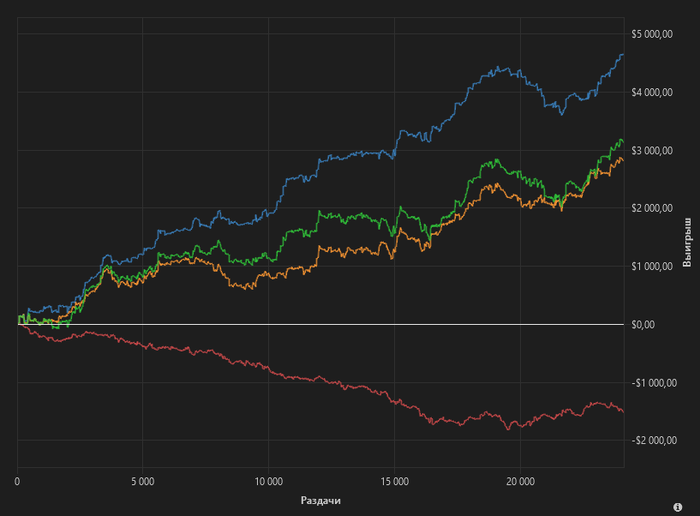Click the Выигрыш vertical axis title

[688, 242]
